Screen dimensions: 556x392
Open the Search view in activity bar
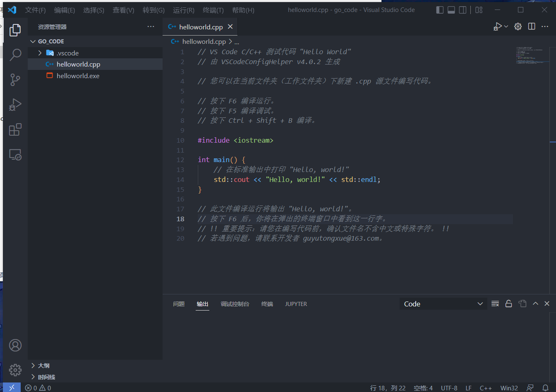15,55
